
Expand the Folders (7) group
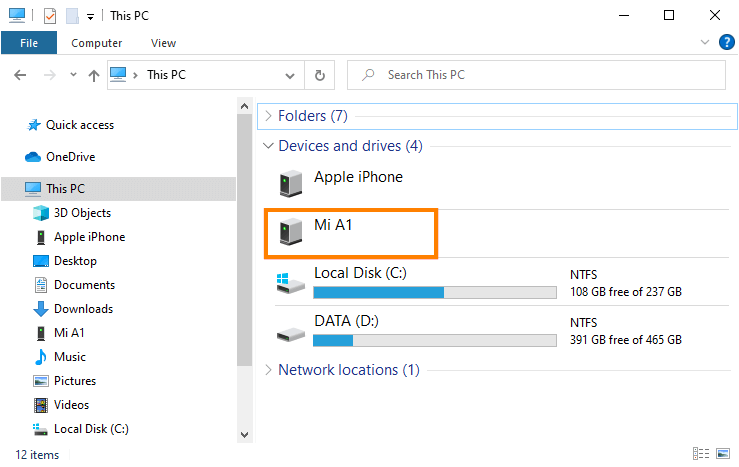(x=267, y=116)
